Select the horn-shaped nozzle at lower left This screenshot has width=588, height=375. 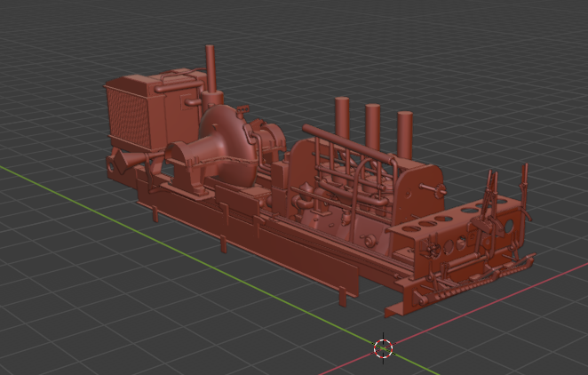pos(128,162)
